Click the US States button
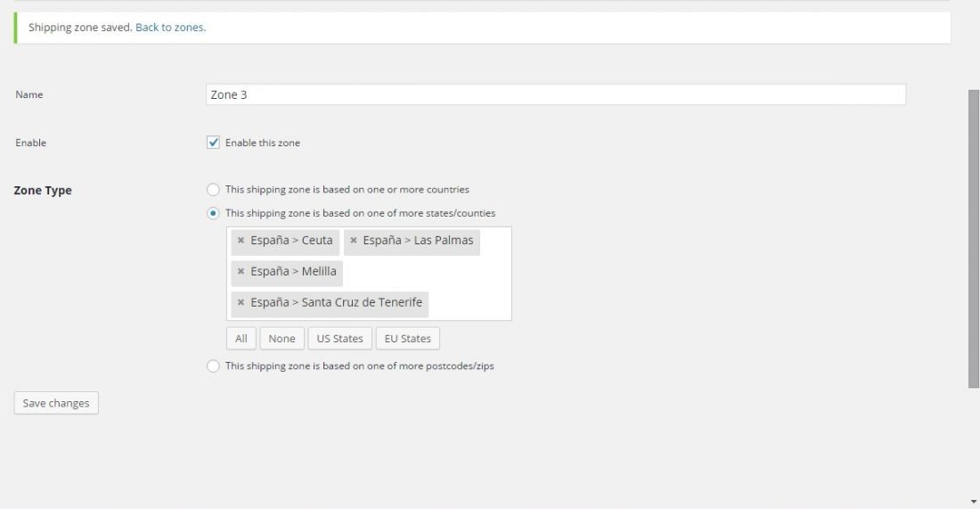 point(340,338)
